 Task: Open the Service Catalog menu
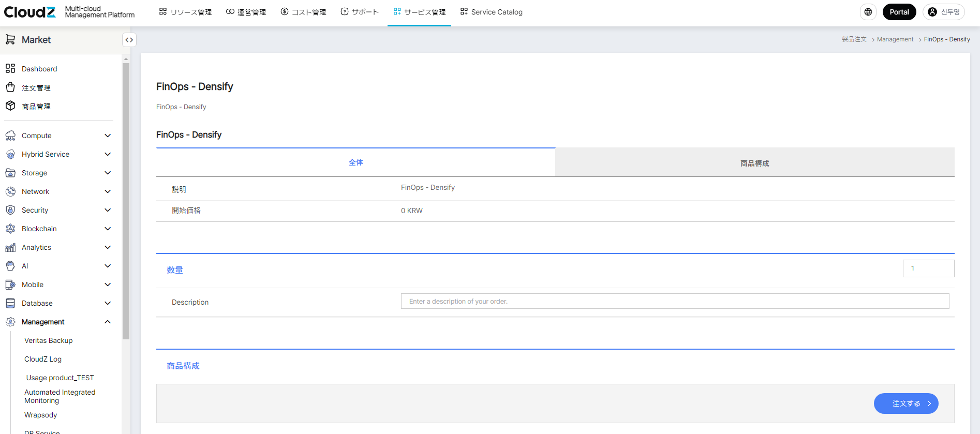point(491,12)
